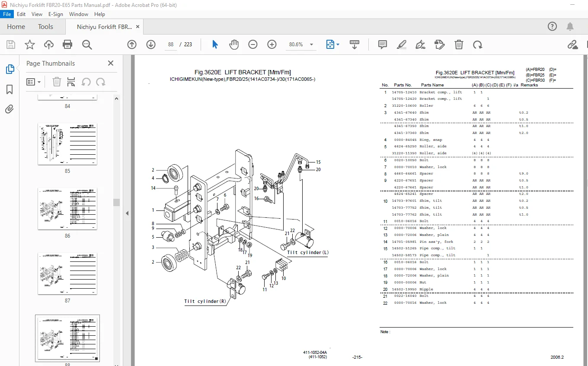Rotate thumbnails clockwise in panel
Viewport: 588px width, 366px height.
coord(101,82)
